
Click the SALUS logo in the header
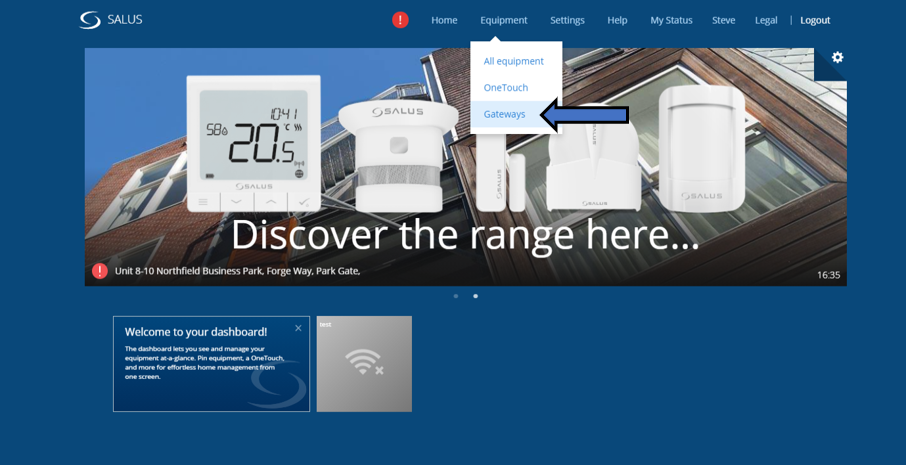111,20
